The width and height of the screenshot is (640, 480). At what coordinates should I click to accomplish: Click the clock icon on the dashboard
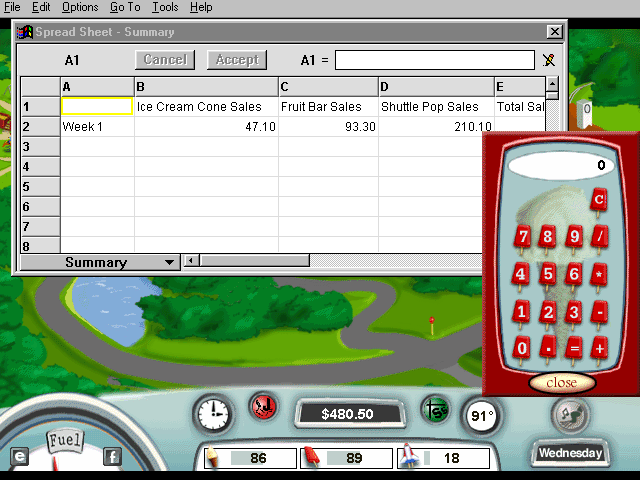tap(213, 414)
